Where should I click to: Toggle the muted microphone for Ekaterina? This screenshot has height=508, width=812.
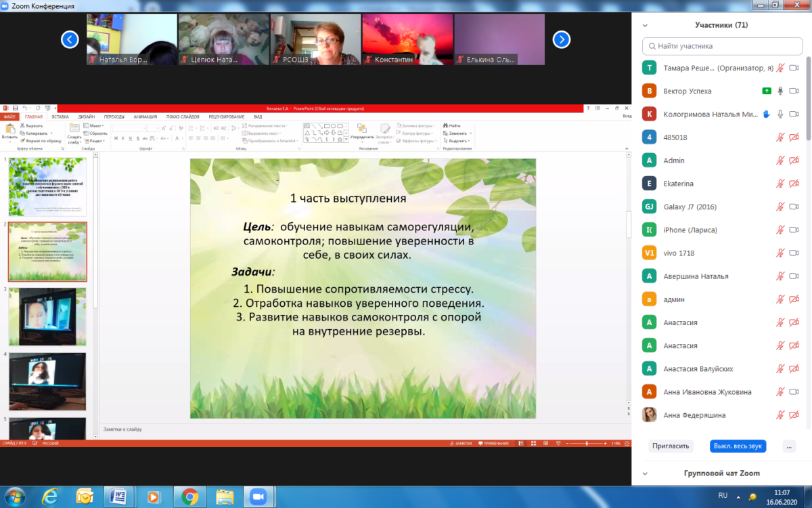pos(780,184)
